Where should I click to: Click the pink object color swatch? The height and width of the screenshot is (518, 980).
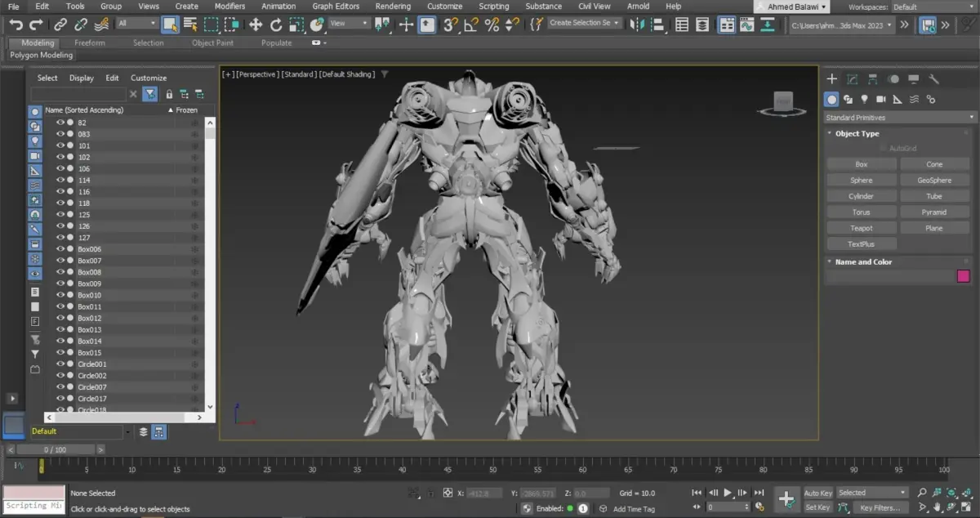click(963, 276)
